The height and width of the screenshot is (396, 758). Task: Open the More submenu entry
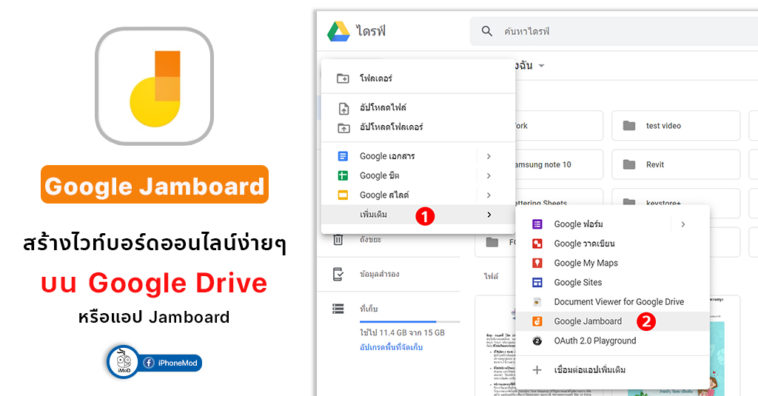(x=418, y=214)
